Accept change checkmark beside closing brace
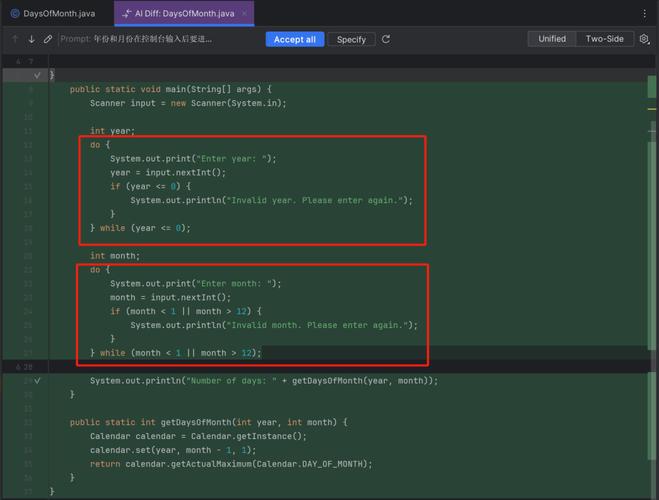This screenshot has width=659, height=500. (37, 75)
